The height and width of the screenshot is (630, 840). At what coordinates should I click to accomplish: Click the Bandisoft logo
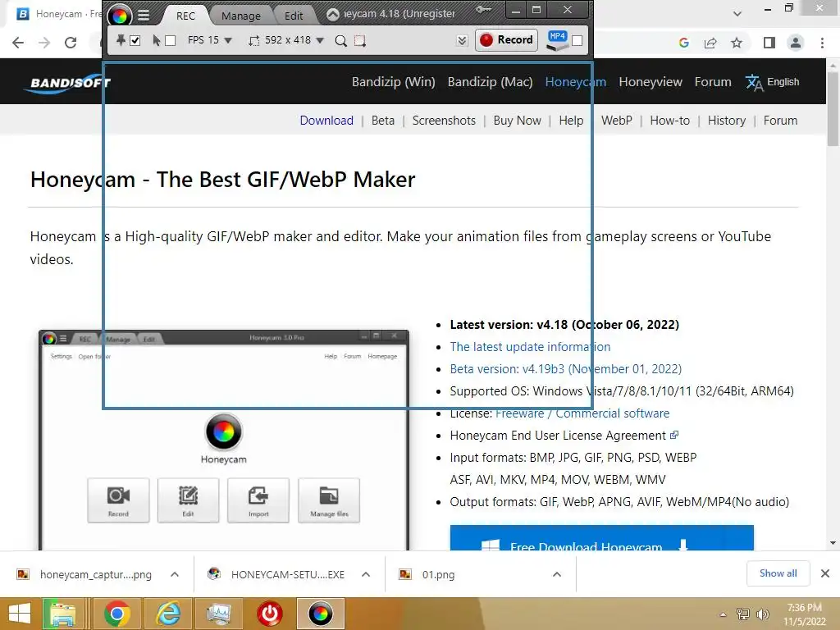coord(67,83)
